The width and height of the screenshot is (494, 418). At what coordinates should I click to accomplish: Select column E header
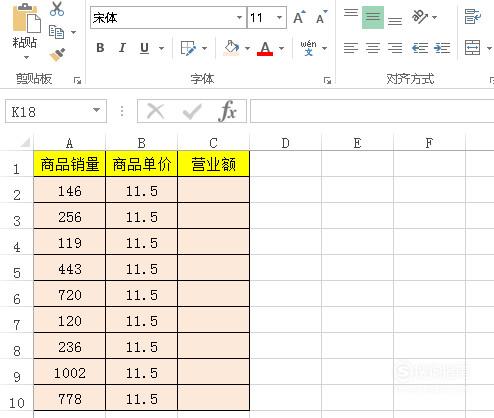[x=358, y=143]
